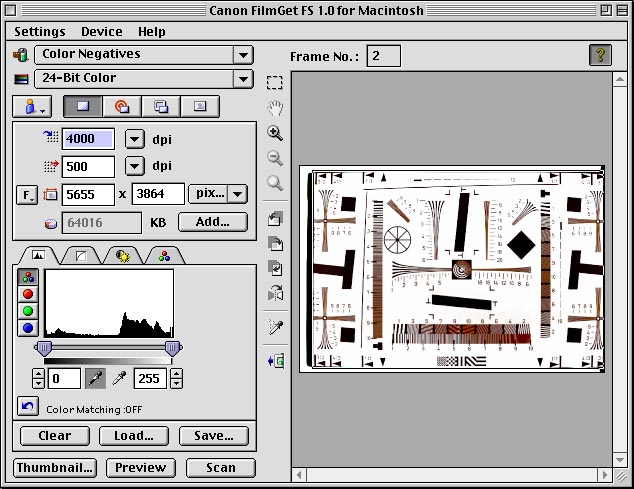Select the marquee crop selection tool
The height and width of the screenshot is (489, 634).
274,83
